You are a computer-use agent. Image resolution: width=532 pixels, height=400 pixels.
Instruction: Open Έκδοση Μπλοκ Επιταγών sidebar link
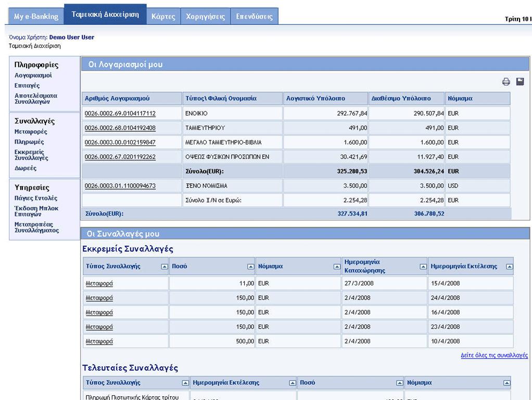36,211
